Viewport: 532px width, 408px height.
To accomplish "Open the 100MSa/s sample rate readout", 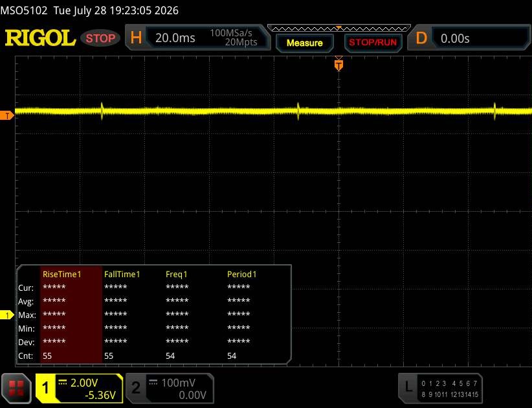I will pos(230,33).
